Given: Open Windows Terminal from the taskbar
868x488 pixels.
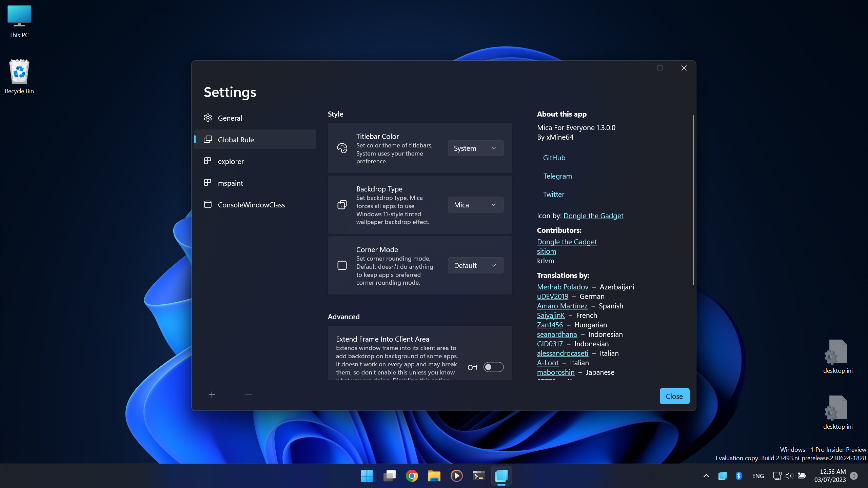Looking at the screenshot, I should point(479,476).
